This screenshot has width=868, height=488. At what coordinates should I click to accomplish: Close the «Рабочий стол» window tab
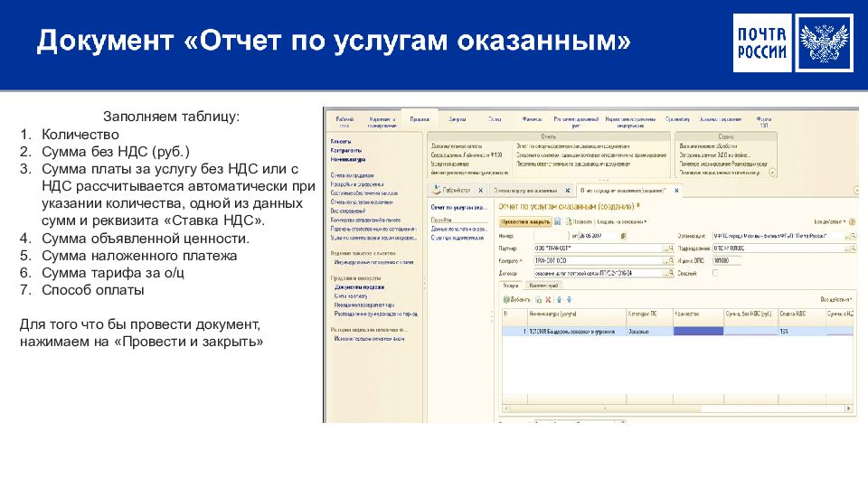tap(480, 191)
